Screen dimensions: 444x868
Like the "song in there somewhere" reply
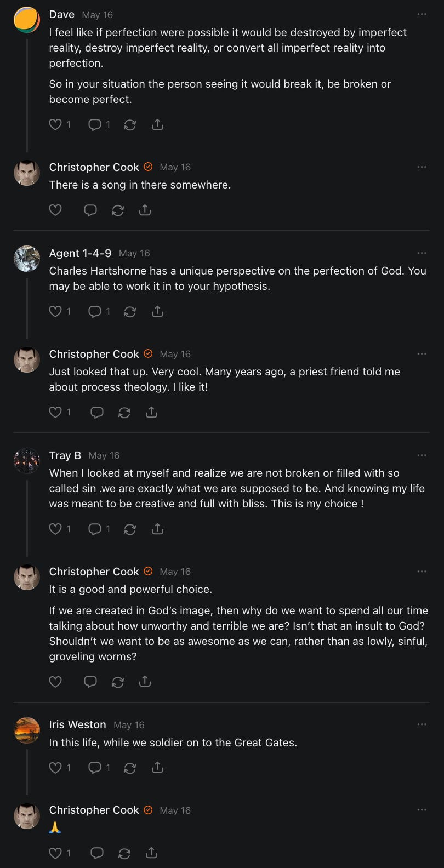(55, 210)
